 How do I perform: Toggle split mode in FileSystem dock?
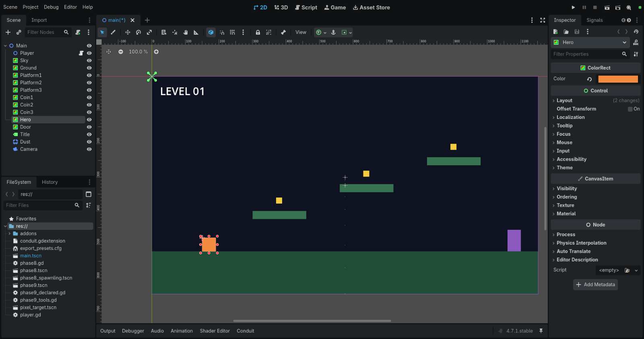click(89, 194)
